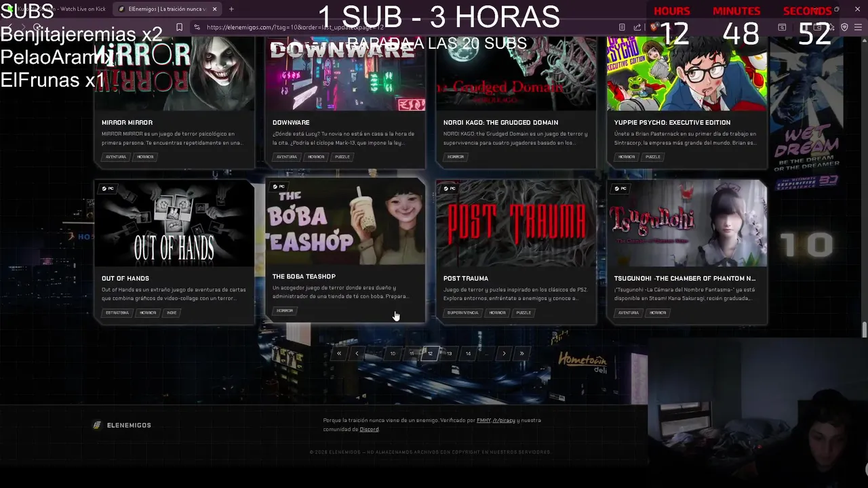Click HORROR tag on The Boba Teashop card
Viewport: 868px width, 488px height.
tap(285, 310)
